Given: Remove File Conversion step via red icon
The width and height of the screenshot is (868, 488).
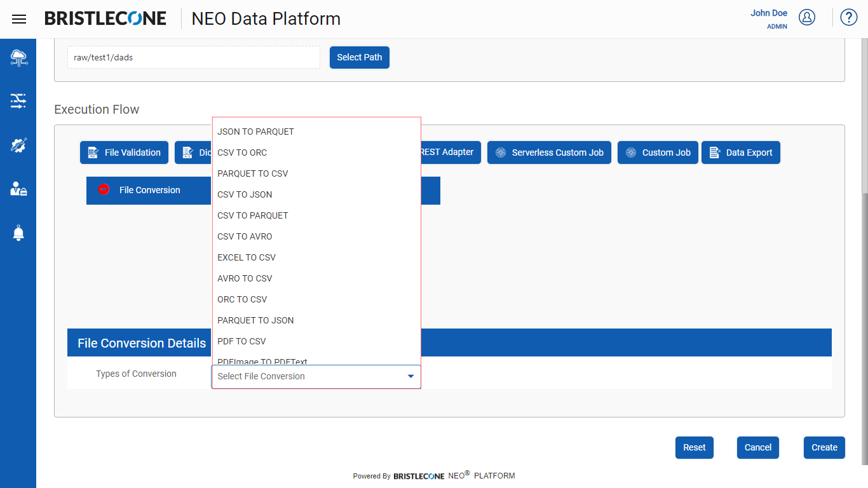Looking at the screenshot, I should click(x=104, y=189).
